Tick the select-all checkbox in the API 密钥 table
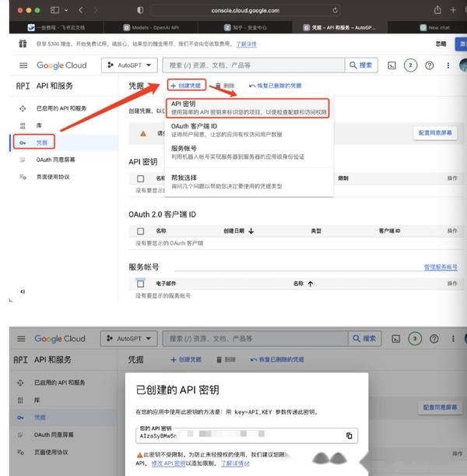The width and height of the screenshot is (467, 476). [140, 178]
